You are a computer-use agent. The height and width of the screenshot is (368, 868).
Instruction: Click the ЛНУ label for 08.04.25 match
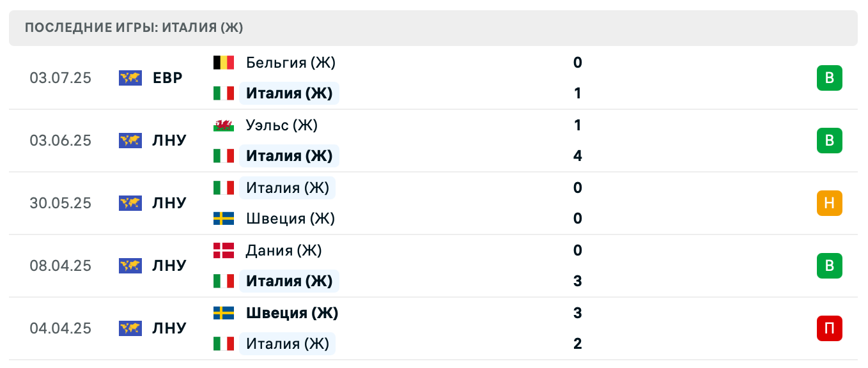tap(169, 266)
